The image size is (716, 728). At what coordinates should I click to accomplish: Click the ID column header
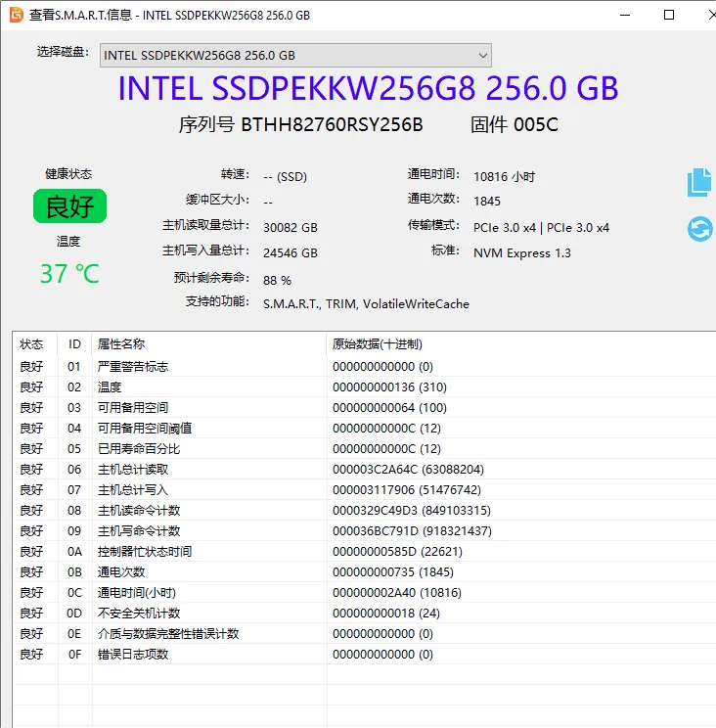[74, 344]
